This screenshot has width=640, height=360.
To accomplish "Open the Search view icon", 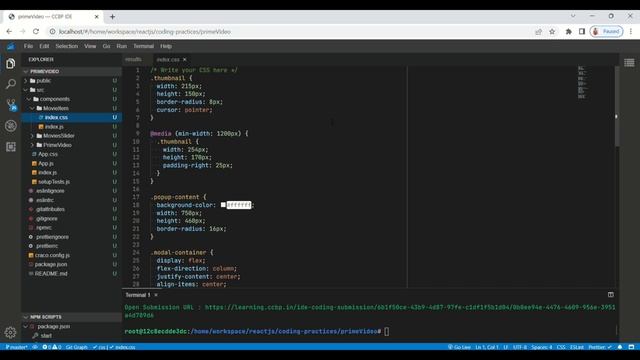I will (11, 84).
